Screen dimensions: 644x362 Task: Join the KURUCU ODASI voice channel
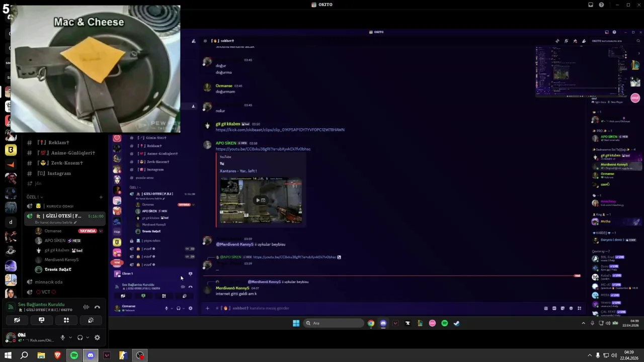tap(65, 206)
